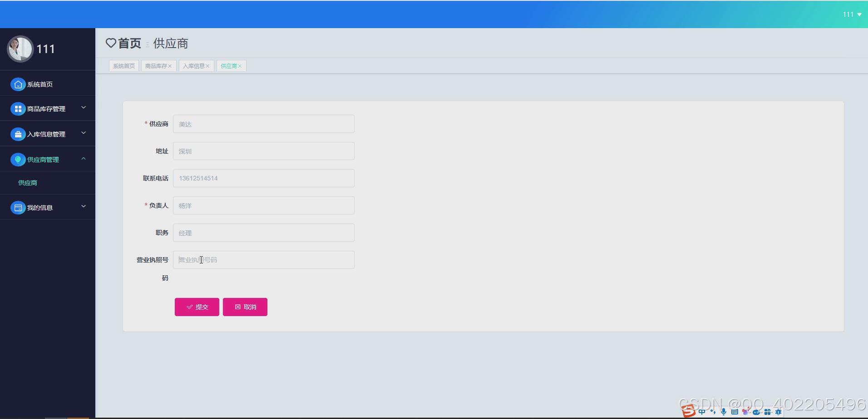Collapse the 供应商管理 menu
This screenshot has height=419, width=868.
tap(83, 159)
